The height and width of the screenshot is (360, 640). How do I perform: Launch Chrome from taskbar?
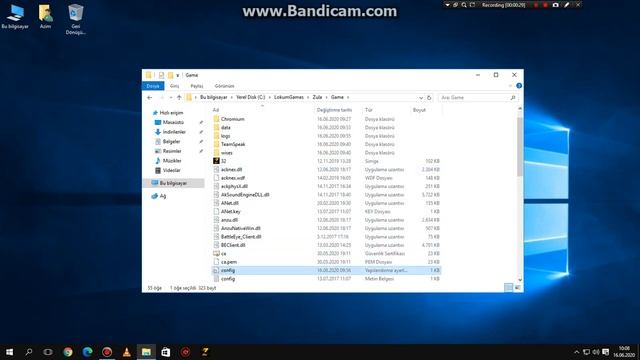[x=68, y=352]
